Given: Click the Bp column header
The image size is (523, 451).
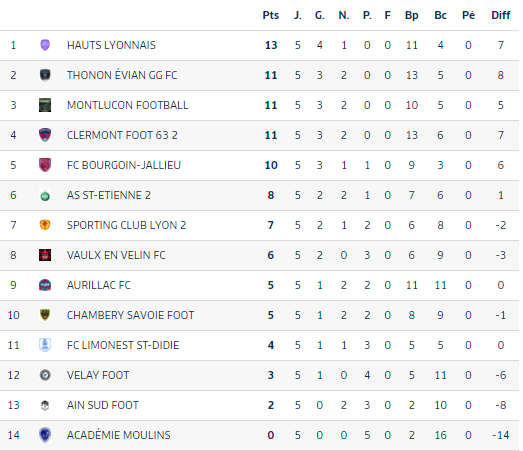Looking at the screenshot, I should 412,15.
